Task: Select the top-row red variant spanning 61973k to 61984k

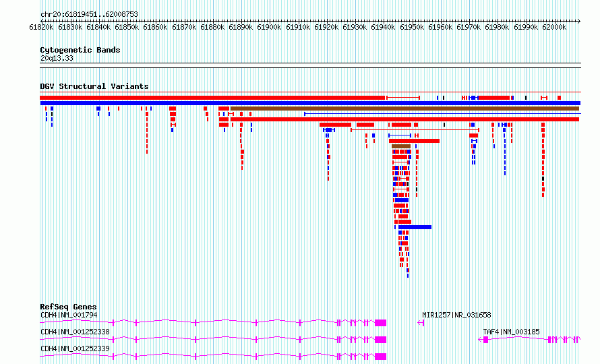Action: 494,98
